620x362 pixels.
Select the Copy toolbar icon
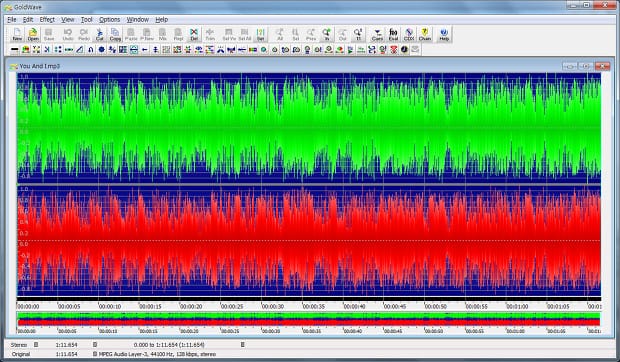(115, 34)
